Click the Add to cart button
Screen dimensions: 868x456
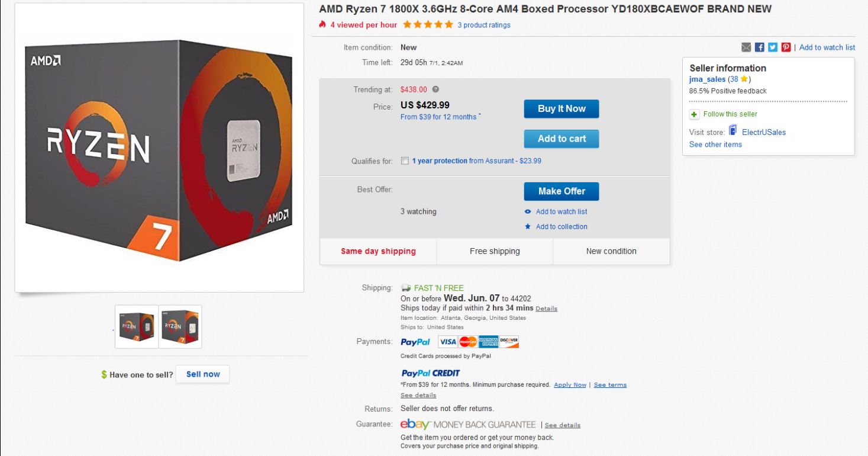tap(561, 139)
